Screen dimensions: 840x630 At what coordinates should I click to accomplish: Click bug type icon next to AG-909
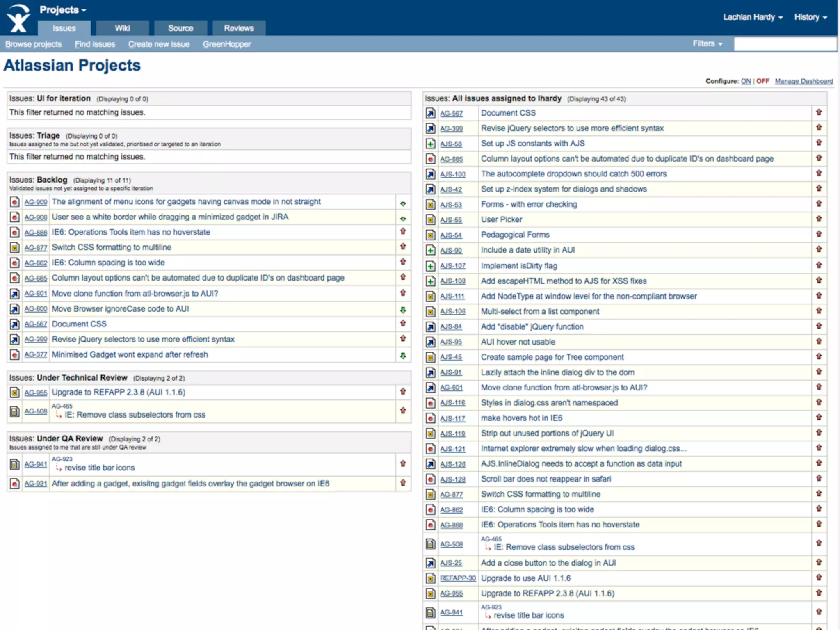(15, 202)
